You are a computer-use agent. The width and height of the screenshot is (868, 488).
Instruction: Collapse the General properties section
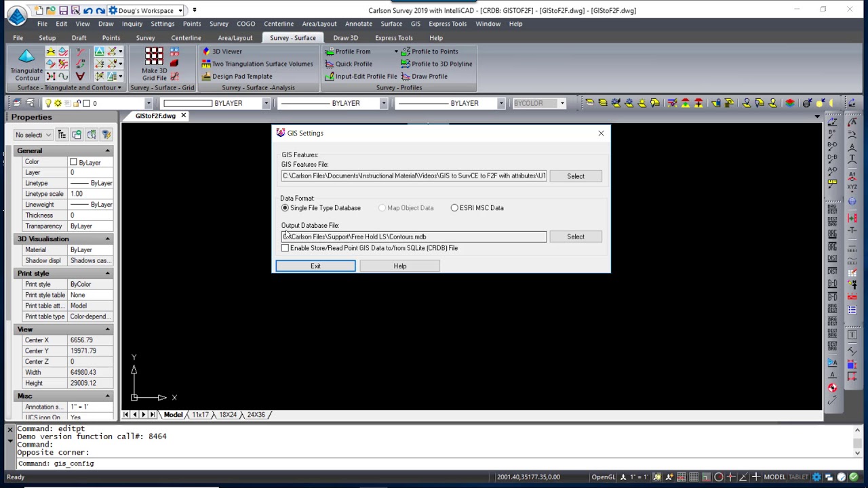pyautogui.click(x=107, y=150)
